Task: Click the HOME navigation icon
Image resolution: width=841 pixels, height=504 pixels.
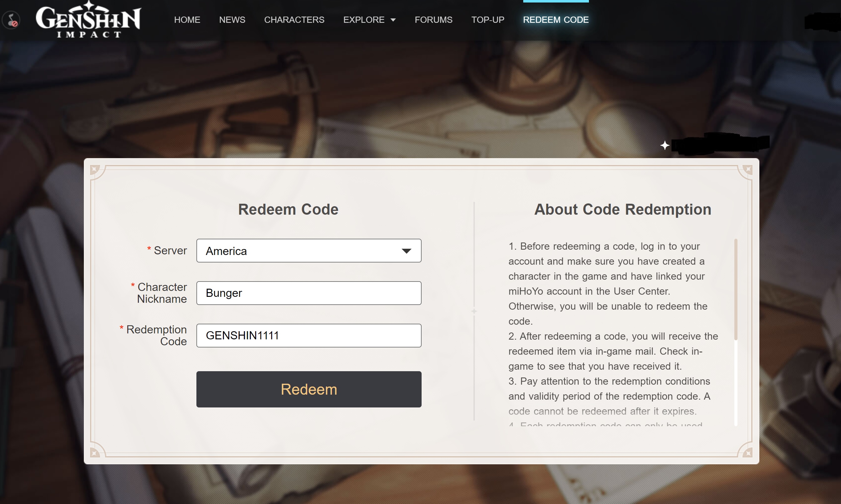Action: pos(187,20)
